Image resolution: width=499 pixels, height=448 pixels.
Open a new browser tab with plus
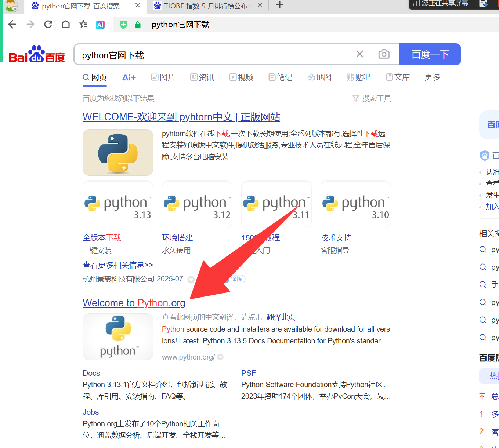coord(280,5)
